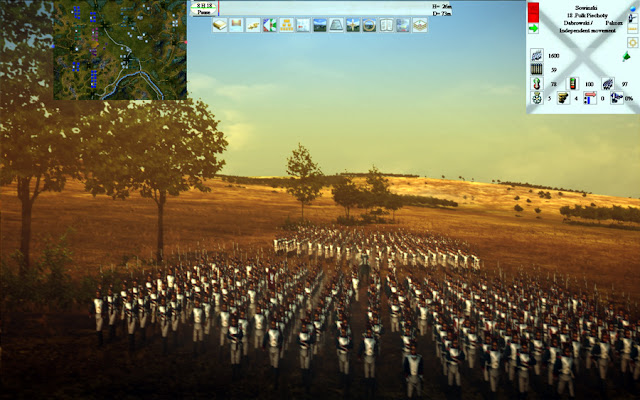This screenshot has height=400, width=640.
Task: Select the compass star over landscape icon
Action: pos(353,25)
